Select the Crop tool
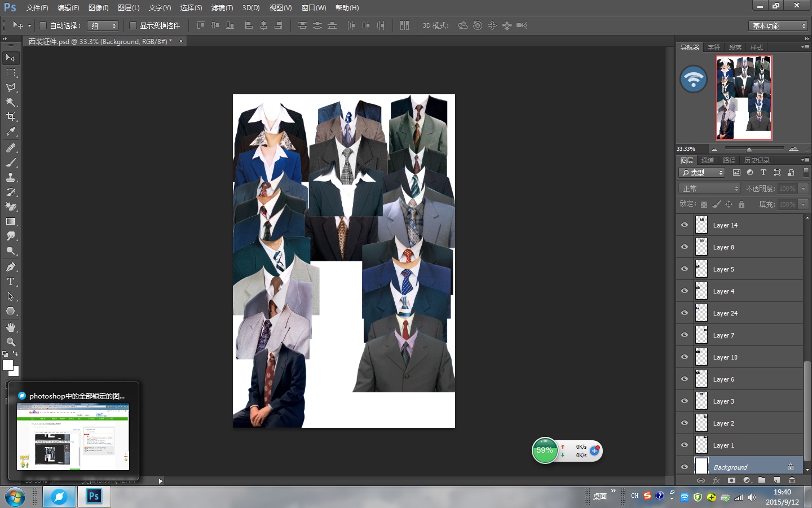Image resolution: width=812 pixels, height=508 pixels. pos(11,117)
